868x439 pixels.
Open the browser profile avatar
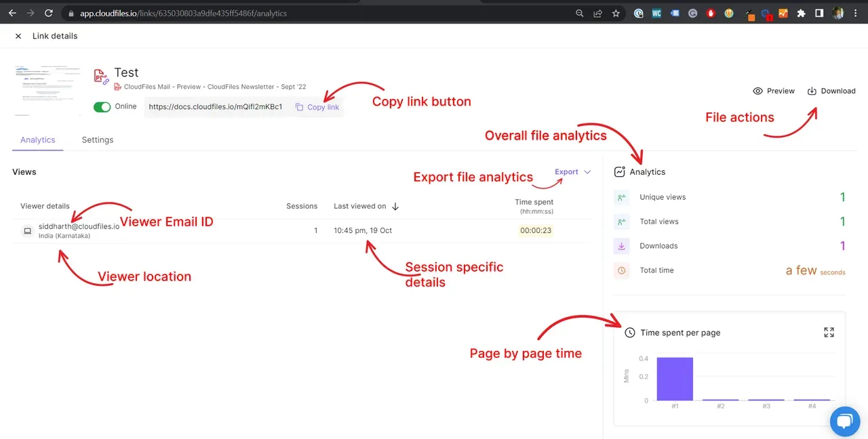838,13
